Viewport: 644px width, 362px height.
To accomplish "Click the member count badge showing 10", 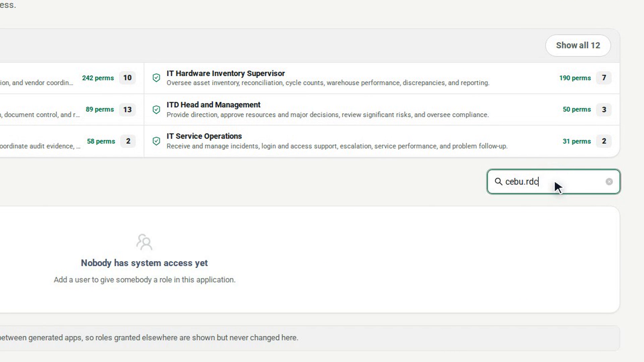I will click(x=127, y=78).
